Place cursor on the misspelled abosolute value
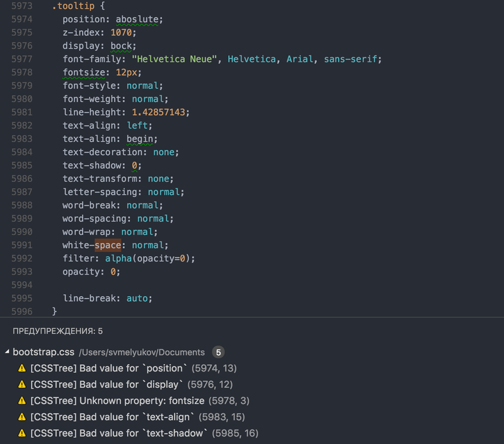 [139, 19]
